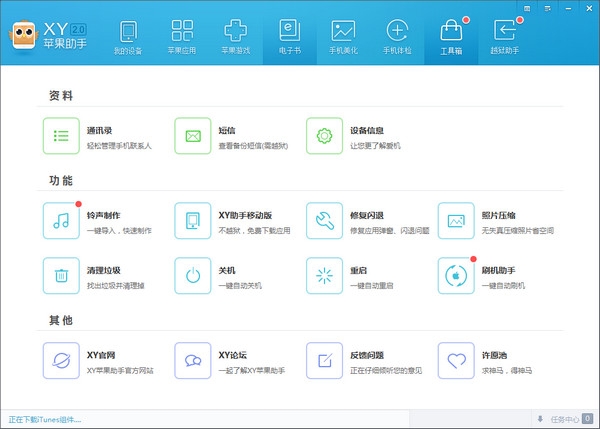The width and height of the screenshot is (600, 429).
Task: Open the 手机美化 beautify tab
Action: tap(343, 38)
